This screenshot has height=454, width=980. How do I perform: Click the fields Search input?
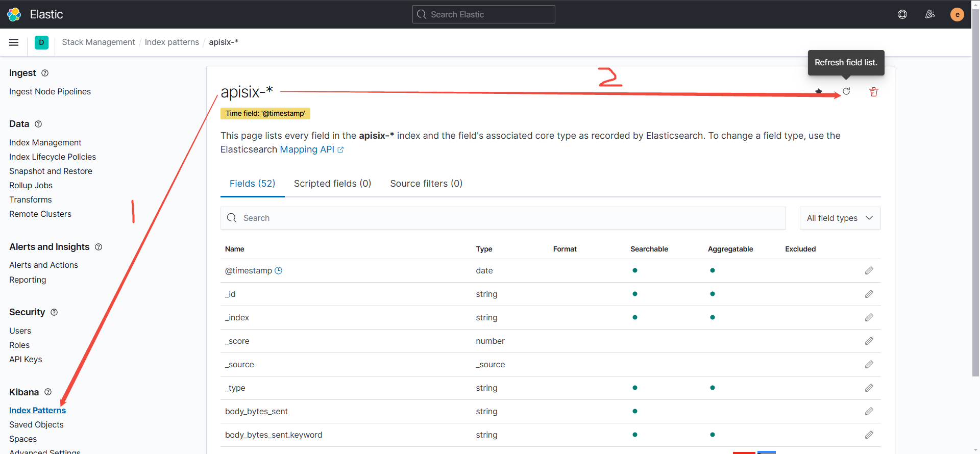tap(503, 218)
